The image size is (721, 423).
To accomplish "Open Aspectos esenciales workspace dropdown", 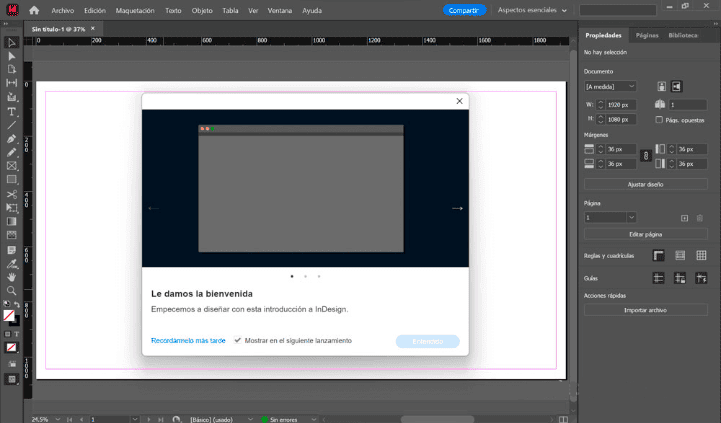I will 532,10.
